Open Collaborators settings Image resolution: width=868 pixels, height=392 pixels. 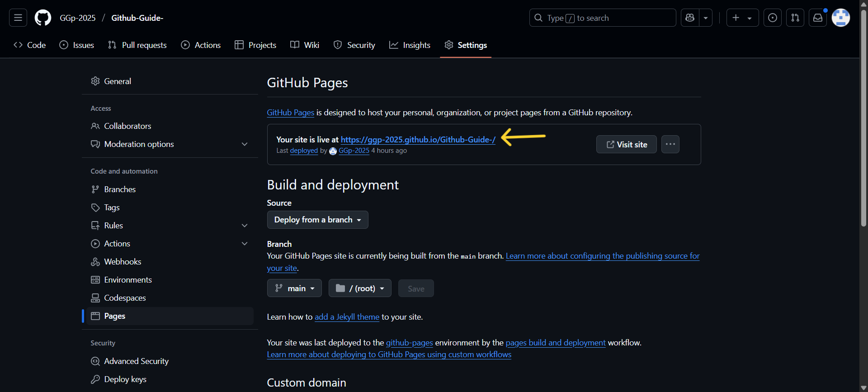pyautogui.click(x=170, y=126)
